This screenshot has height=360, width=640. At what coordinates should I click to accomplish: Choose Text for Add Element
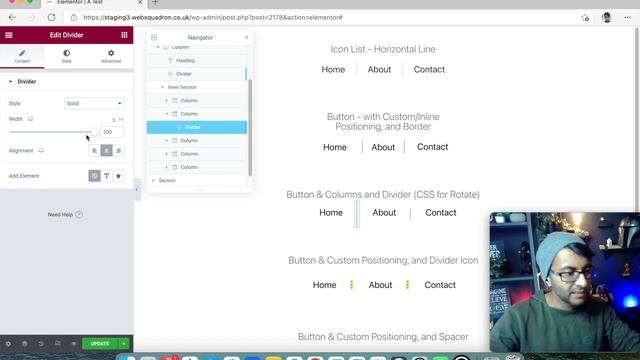tap(107, 176)
